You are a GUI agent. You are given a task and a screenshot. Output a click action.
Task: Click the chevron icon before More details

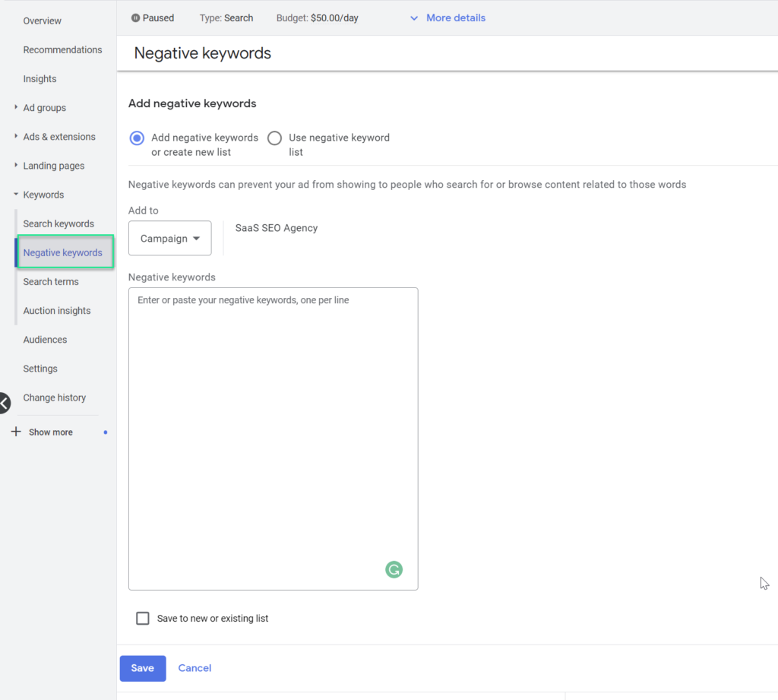click(x=414, y=18)
